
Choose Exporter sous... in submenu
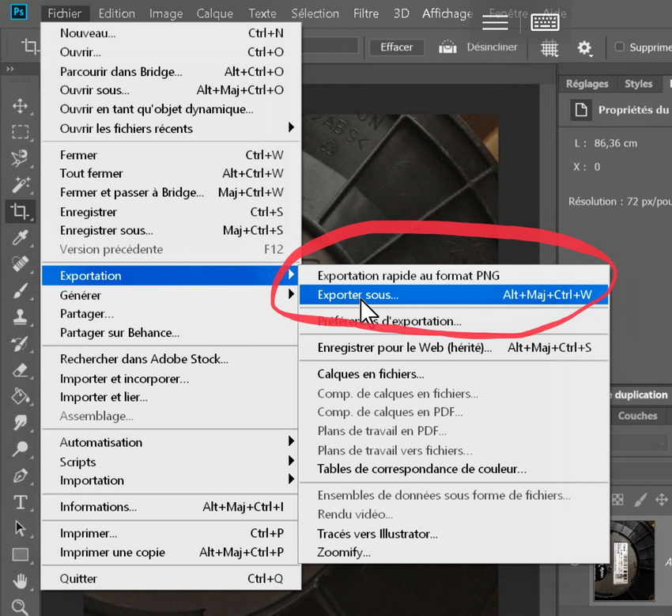point(454,295)
